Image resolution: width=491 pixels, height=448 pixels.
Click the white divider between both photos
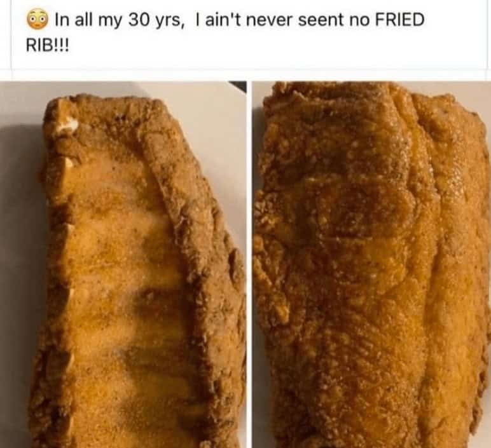click(249, 264)
